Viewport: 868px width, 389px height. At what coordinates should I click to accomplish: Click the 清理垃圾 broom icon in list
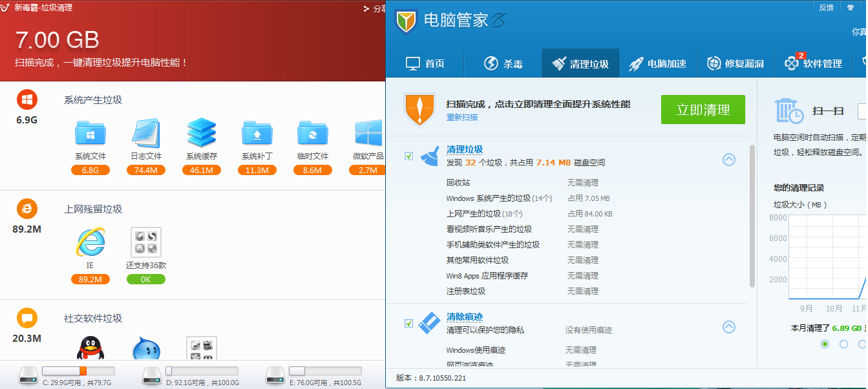click(x=429, y=157)
